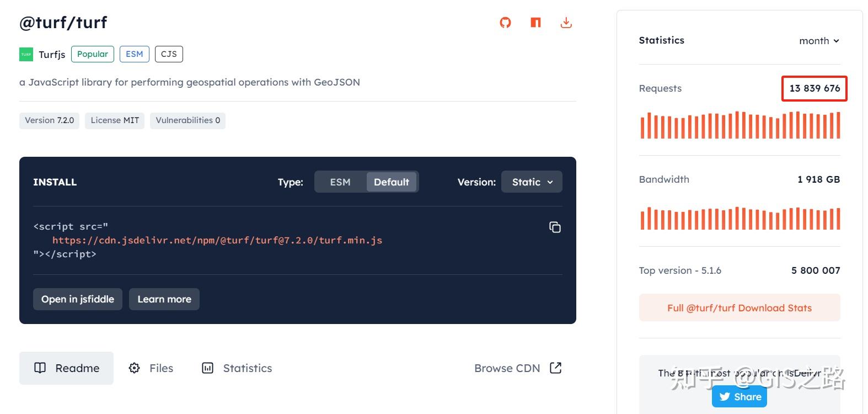Click the Learn more button
Viewport: 868px width, 414px height.
pos(164,299)
